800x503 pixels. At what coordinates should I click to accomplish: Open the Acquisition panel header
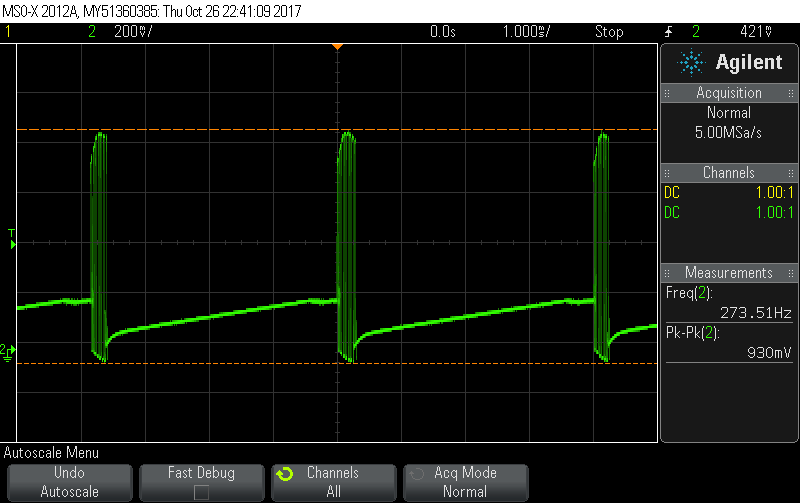pos(729,93)
